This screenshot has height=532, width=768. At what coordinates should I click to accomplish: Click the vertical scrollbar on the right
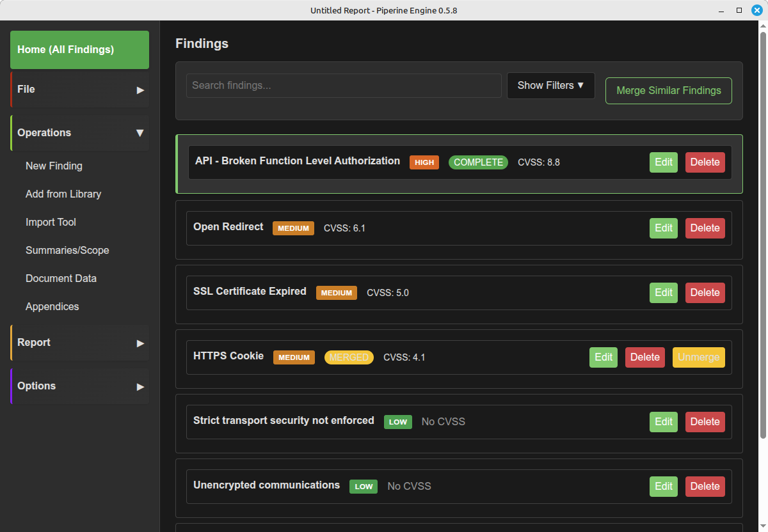762,230
